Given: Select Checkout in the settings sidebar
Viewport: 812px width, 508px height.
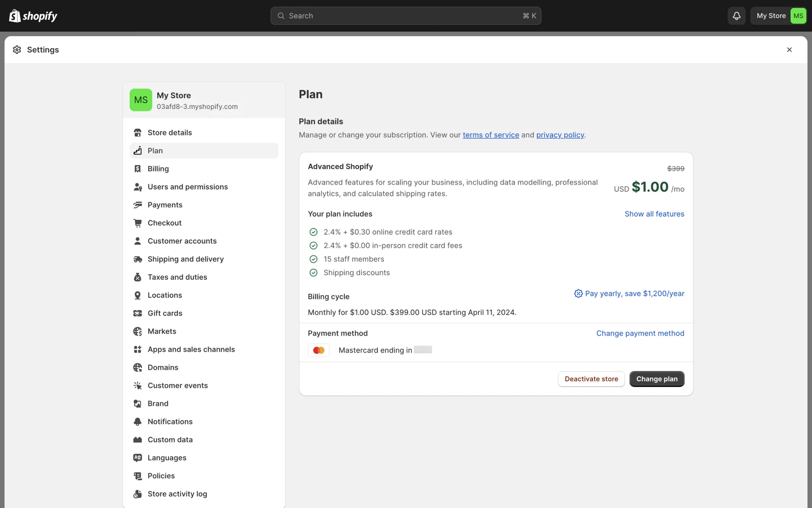Looking at the screenshot, I should 164,223.
